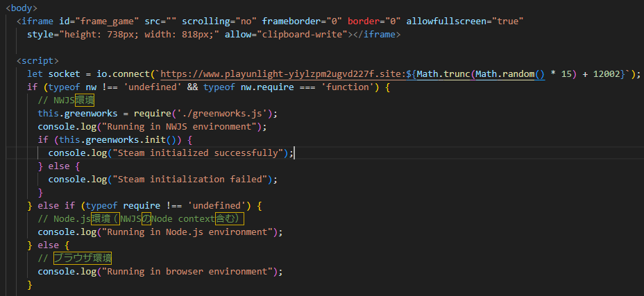Click the else if typeof require line
This screenshot has width=644, height=296.
pyautogui.click(x=144, y=205)
